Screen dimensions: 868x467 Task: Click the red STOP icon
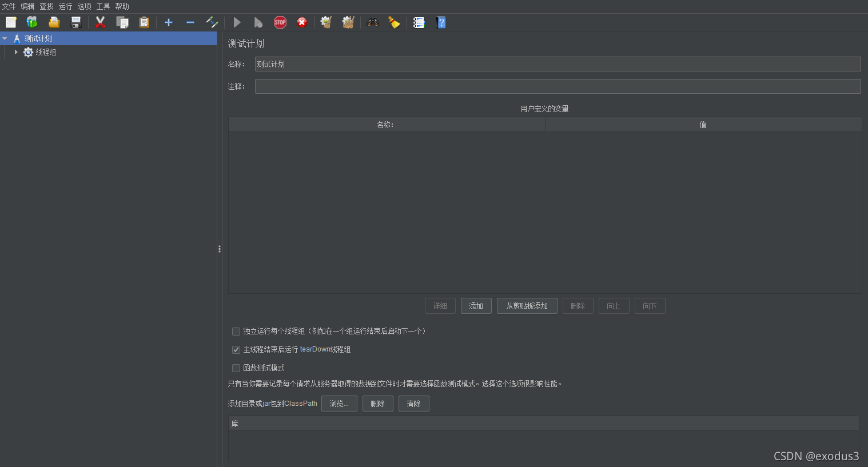(280, 22)
